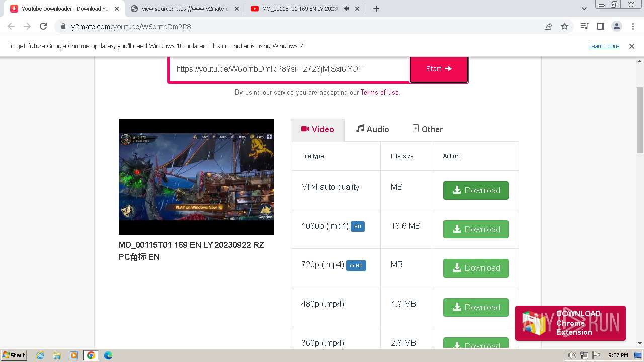644x362 pixels.
Task: Click the taskbar clock 9:57 PM
Action: [x=618, y=355]
